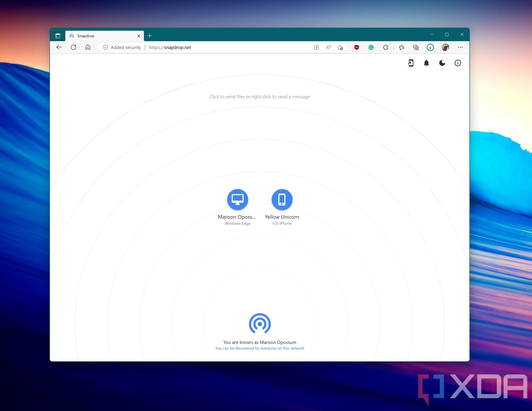The width and height of the screenshot is (532, 411).
Task: Click the 'iOS iPhone' device label
Action: 282,223
